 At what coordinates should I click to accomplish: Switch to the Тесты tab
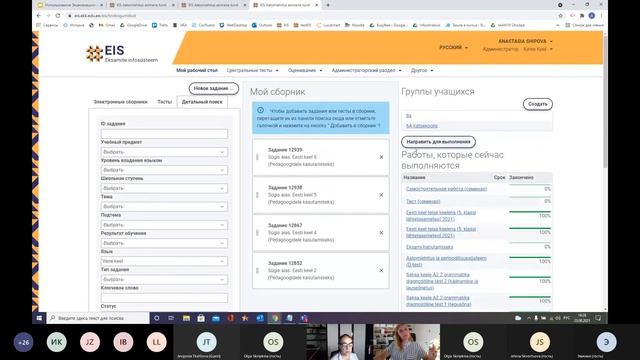tap(164, 102)
